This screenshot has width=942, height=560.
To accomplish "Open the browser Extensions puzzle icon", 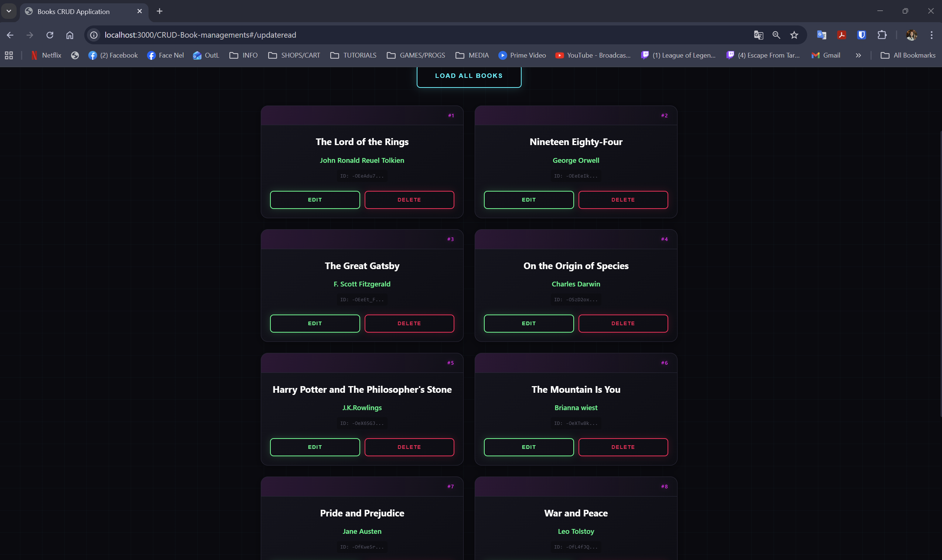I will pos(881,35).
